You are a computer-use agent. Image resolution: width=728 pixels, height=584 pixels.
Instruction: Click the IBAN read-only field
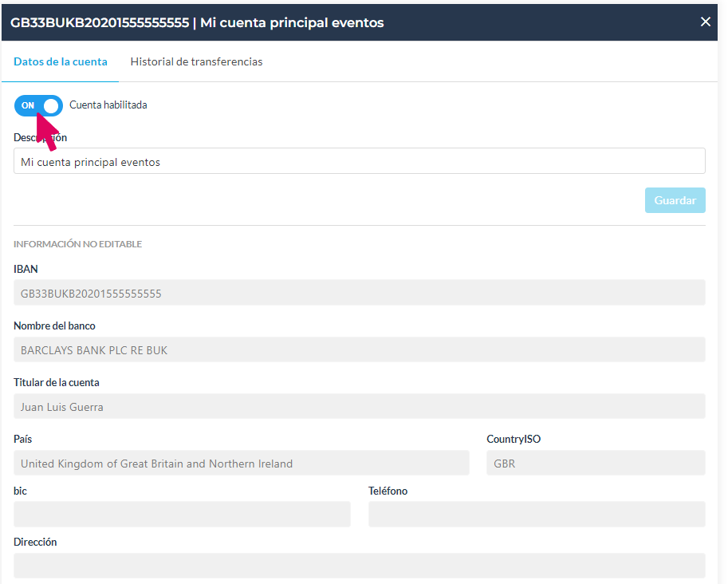click(x=360, y=293)
